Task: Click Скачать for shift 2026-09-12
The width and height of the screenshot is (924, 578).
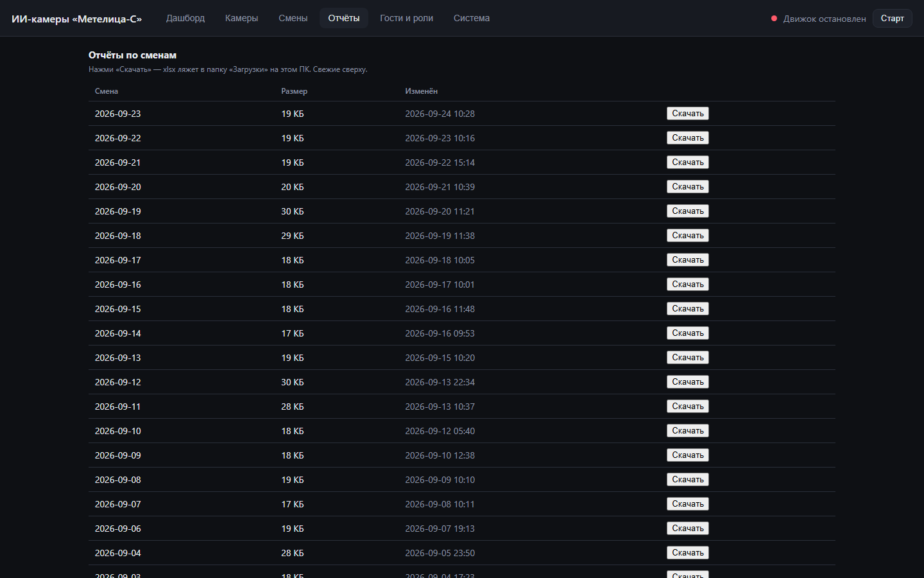Action: (688, 382)
